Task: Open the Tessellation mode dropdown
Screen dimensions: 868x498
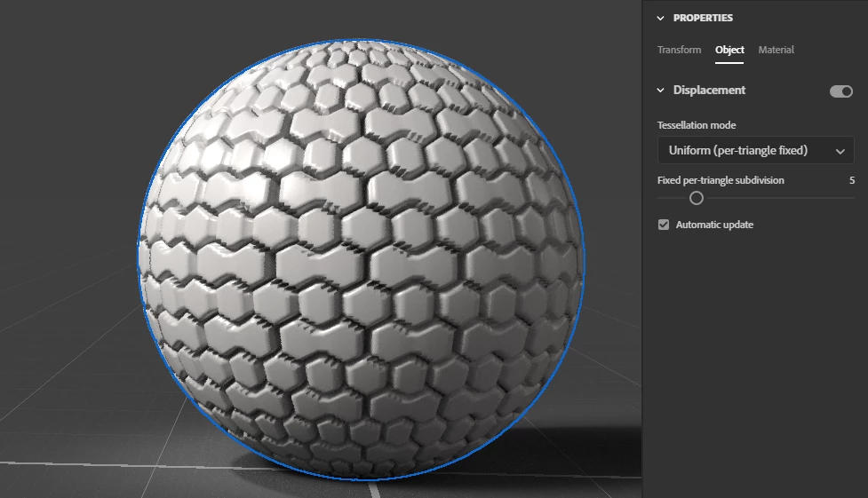Action: pyautogui.click(x=756, y=151)
